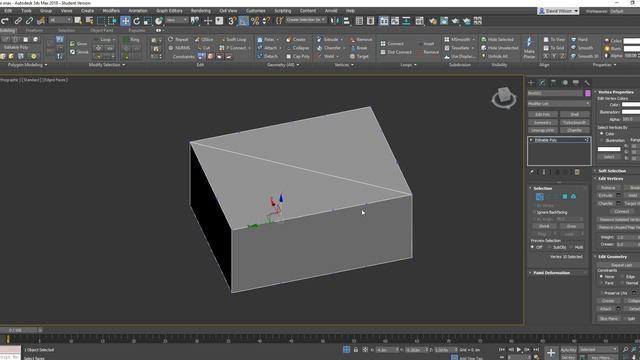This screenshot has height=360, width=640.
Task: Click the Mirror tool icon
Action: (335, 21)
